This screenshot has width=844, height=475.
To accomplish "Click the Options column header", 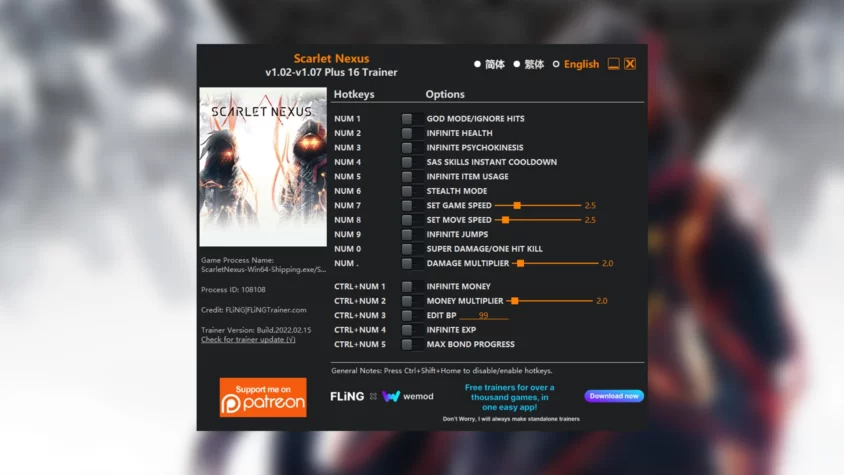I will [x=445, y=94].
